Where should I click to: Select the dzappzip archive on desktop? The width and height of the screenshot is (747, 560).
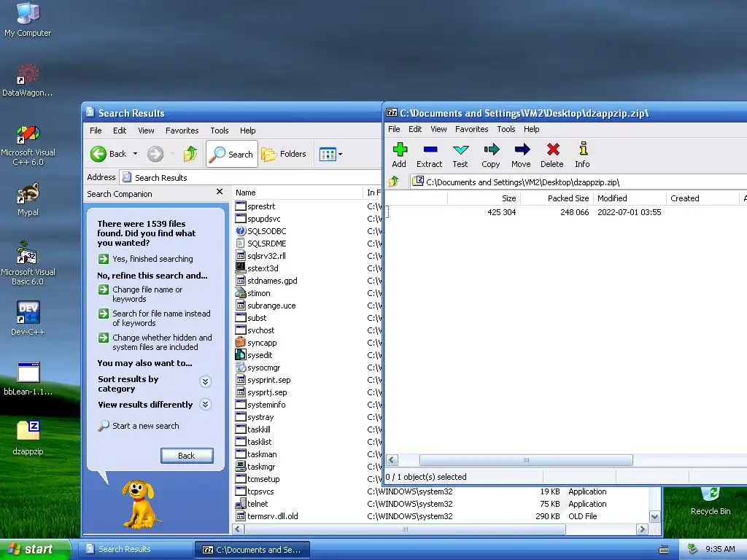(28, 437)
